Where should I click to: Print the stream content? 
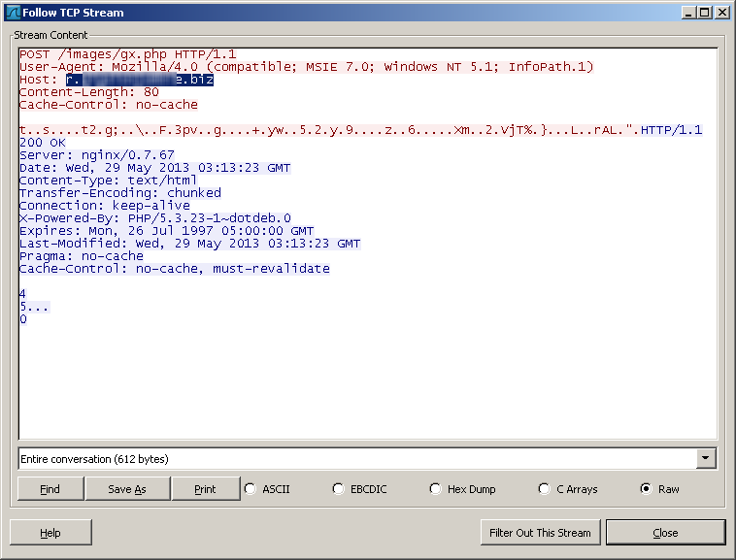click(x=205, y=489)
